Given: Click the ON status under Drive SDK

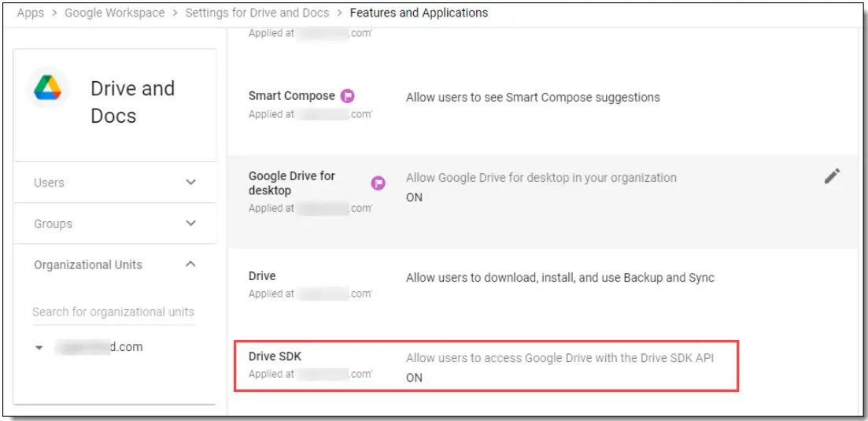Looking at the screenshot, I should [414, 378].
